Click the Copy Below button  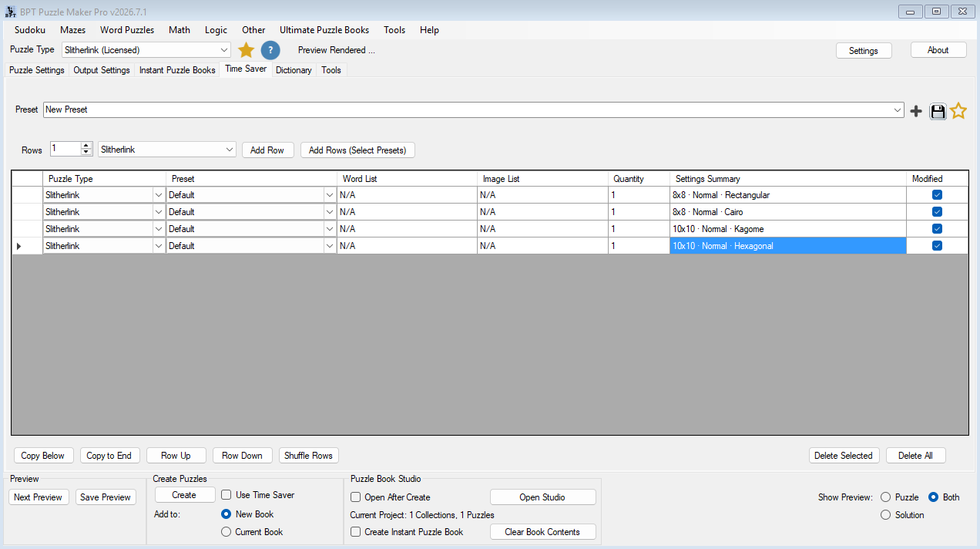(x=43, y=456)
